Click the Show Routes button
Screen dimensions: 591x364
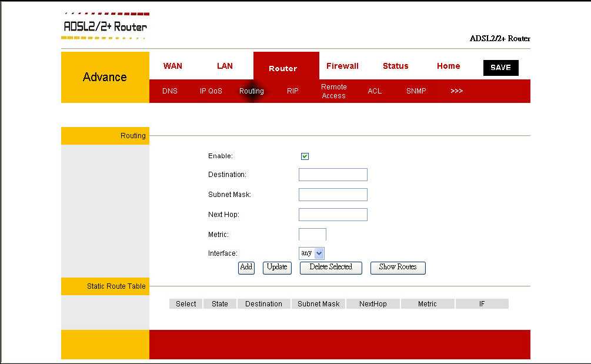398,268
